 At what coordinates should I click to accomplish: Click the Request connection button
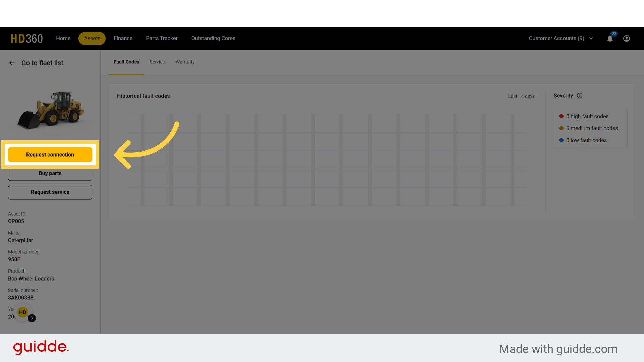[50, 155]
